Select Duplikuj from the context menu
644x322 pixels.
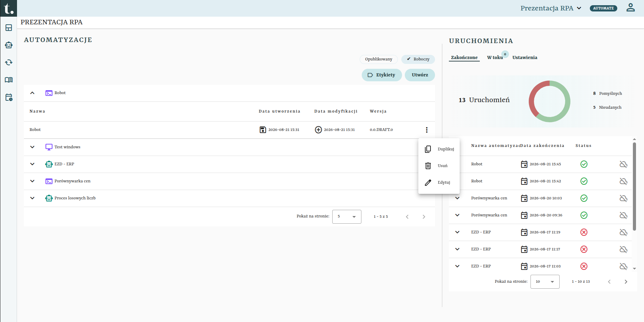coord(439,149)
